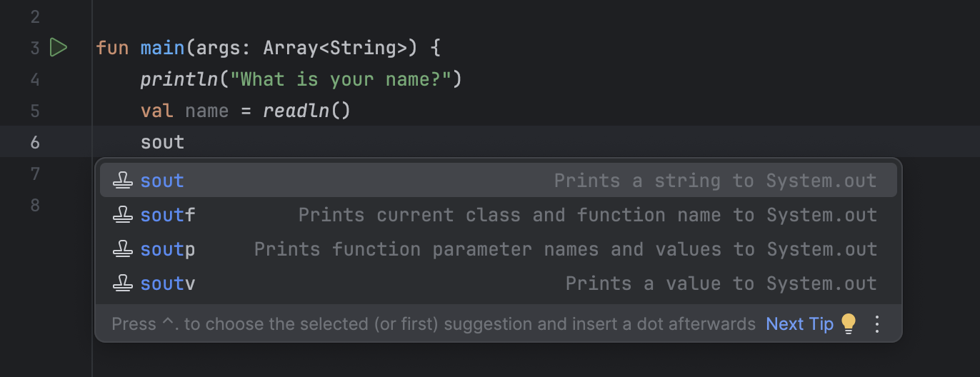This screenshot has width=980, height=377.
Task: Click the "What is your name?" string
Action: (x=341, y=79)
